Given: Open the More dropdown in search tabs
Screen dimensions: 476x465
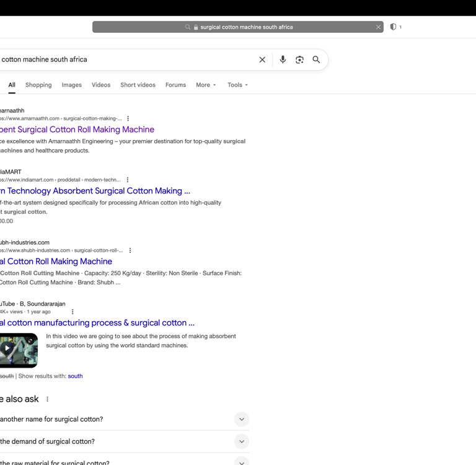Looking at the screenshot, I should pos(206,85).
